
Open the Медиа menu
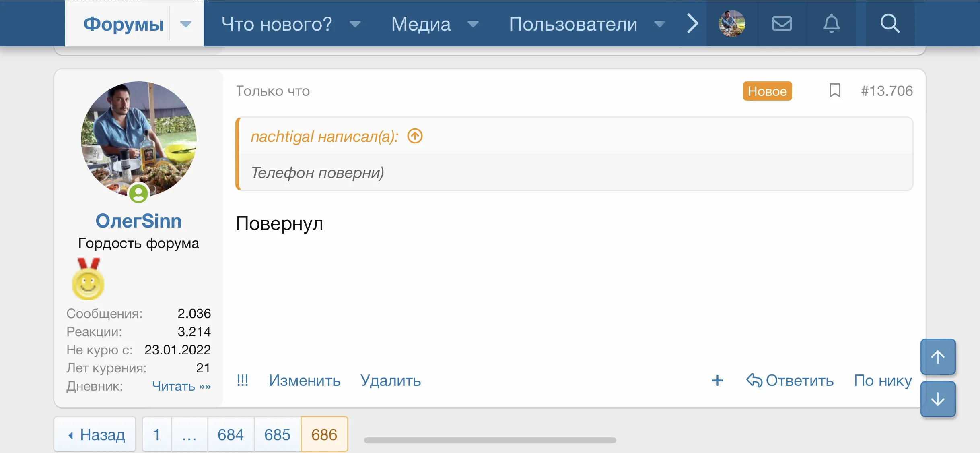tap(420, 24)
